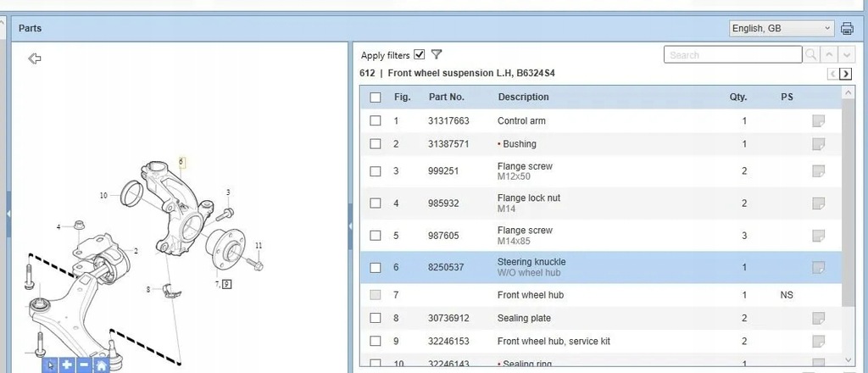This screenshot has width=868, height=373.
Task: Select part number 32246153
Action: point(448,341)
